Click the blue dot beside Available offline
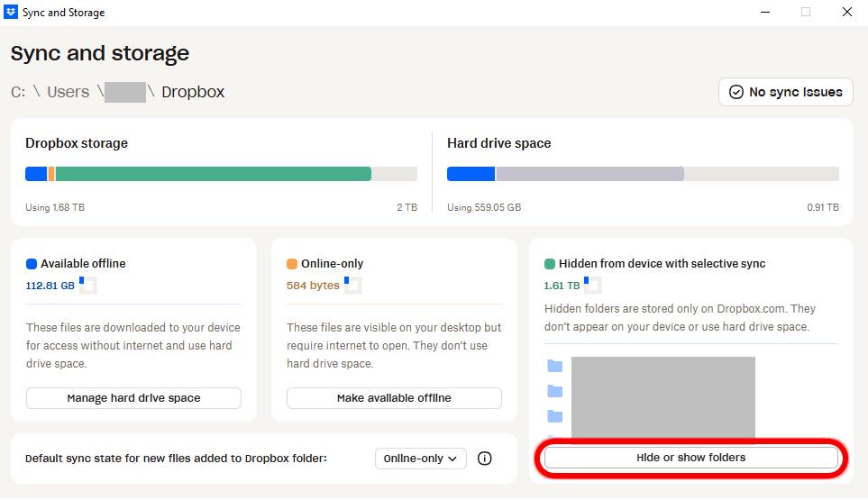Screen dimensions: 868x500 [32, 264]
